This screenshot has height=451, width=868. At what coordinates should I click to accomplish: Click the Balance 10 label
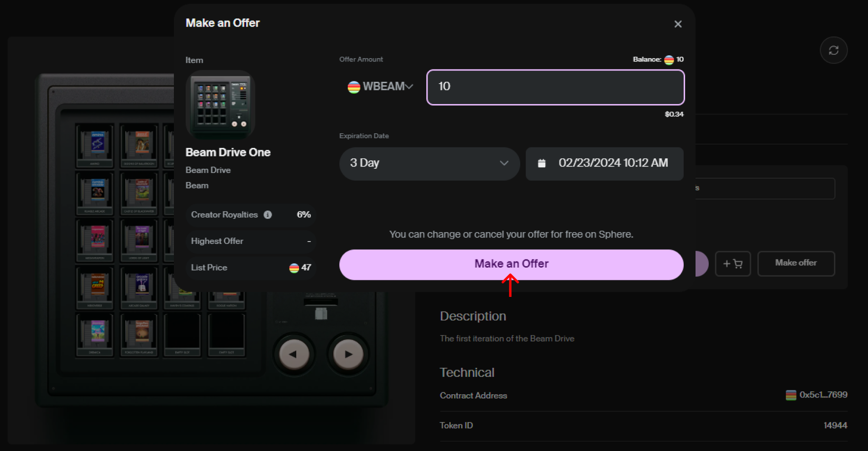coord(658,60)
